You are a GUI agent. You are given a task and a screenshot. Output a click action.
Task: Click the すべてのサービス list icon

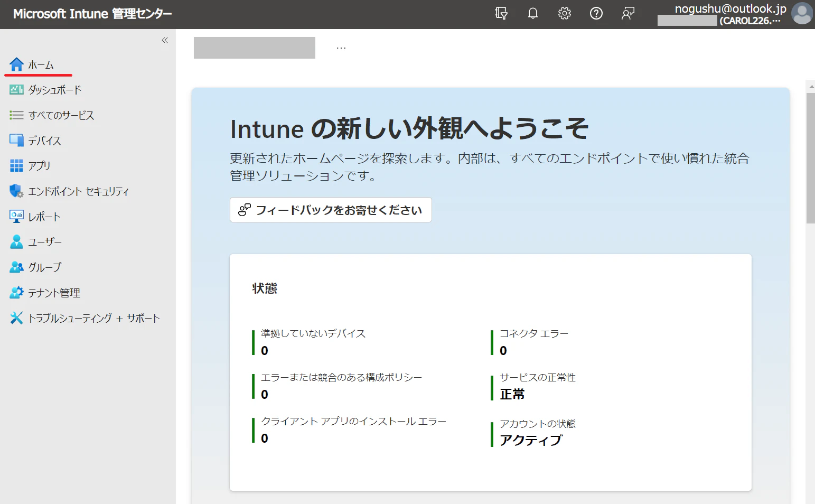[x=16, y=115]
